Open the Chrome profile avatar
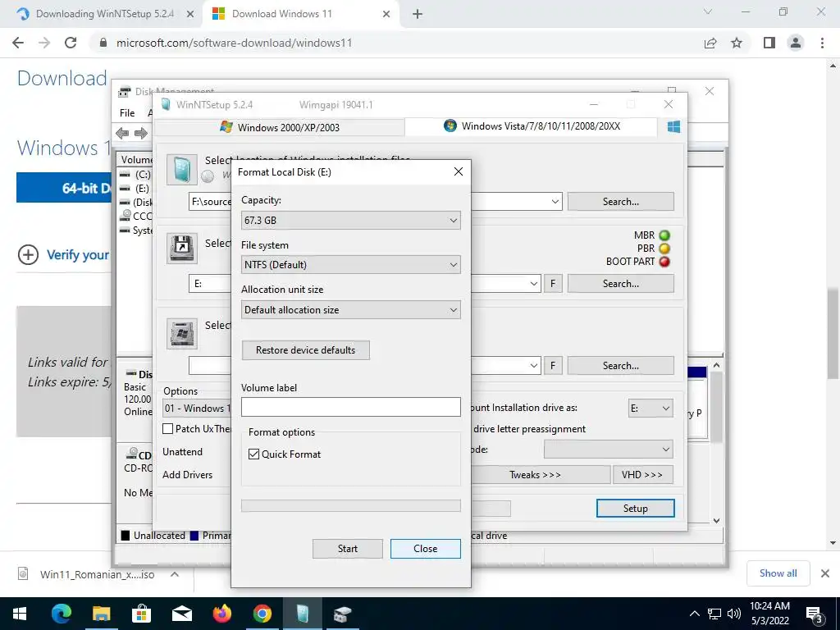The image size is (840, 630). pos(796,43)
